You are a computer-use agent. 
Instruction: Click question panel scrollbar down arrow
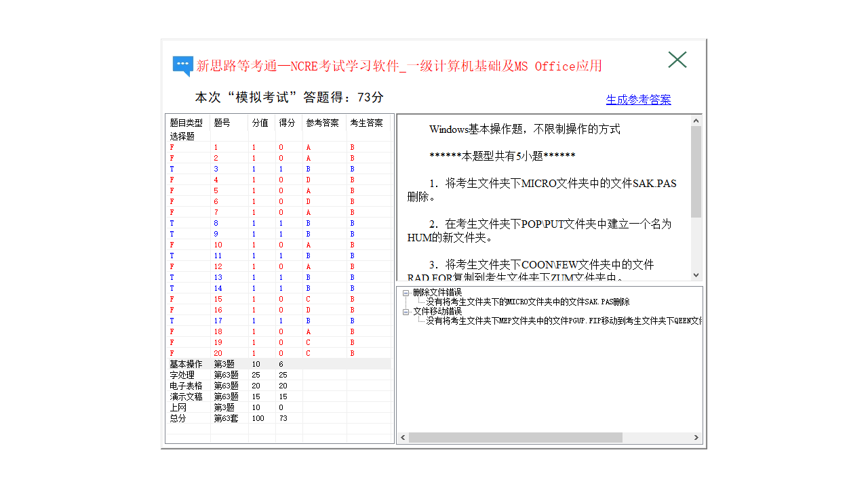click(696, 274)
